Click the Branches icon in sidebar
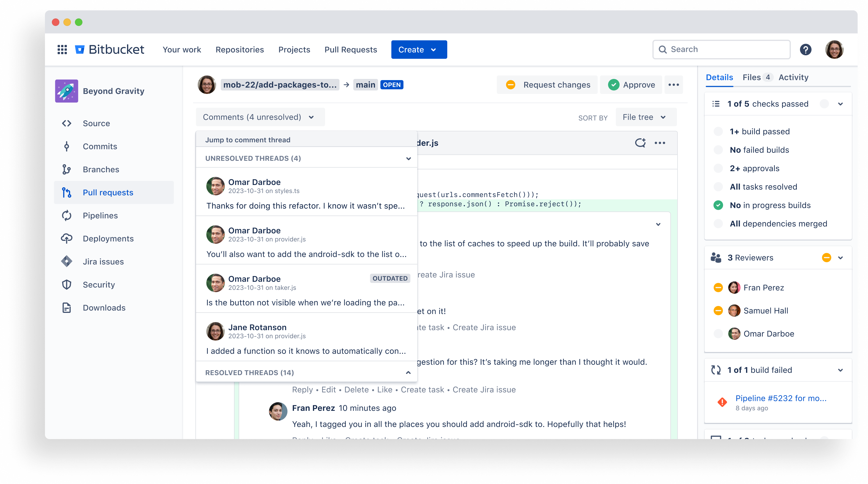Image resolution: width=868 pixels, height=484 pixels. click(x=67, y=169)
